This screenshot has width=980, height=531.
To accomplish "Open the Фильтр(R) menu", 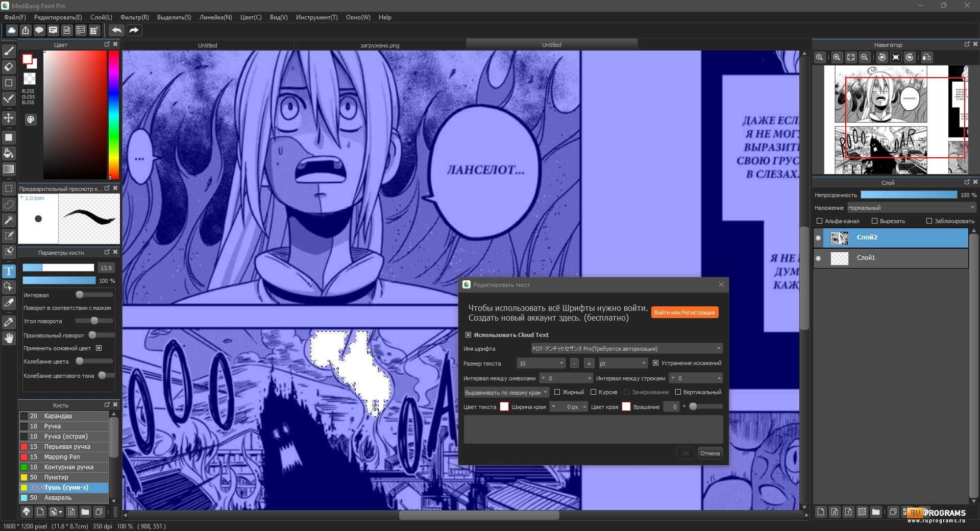I will point(135,17).
